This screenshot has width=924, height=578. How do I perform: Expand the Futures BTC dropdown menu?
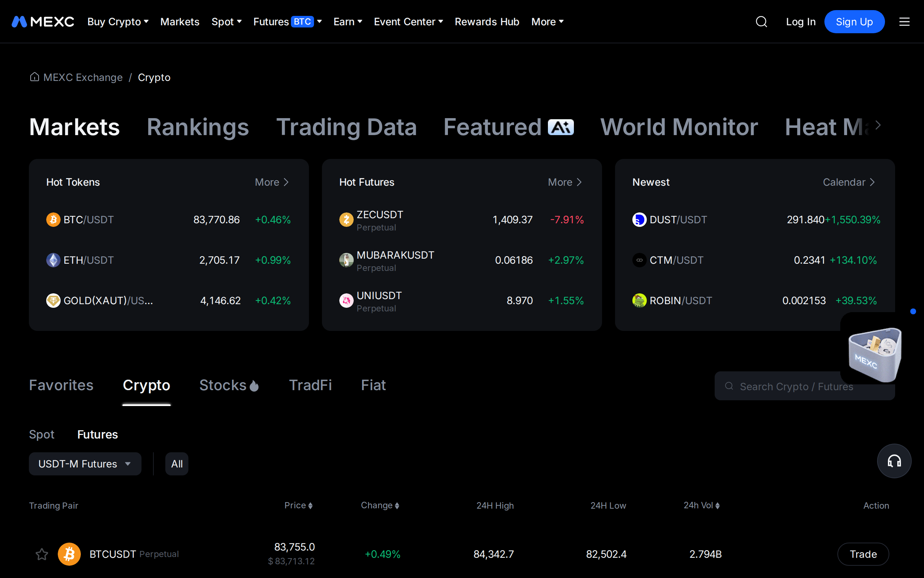click(288, 22)
